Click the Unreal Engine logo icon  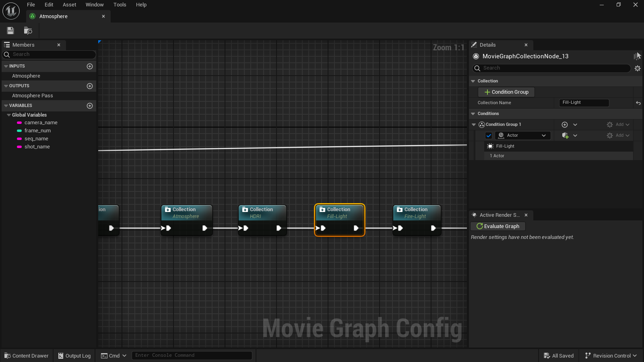coord(11,11)
